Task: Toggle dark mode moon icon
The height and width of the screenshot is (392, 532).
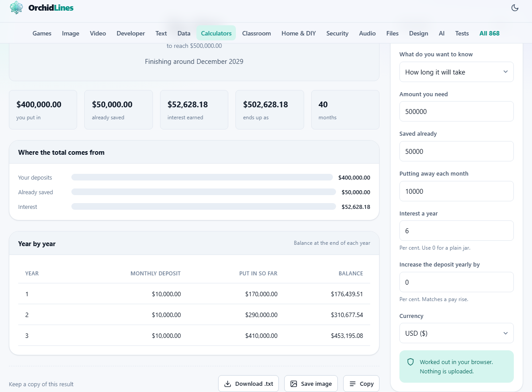Action: tap(515, 8)
